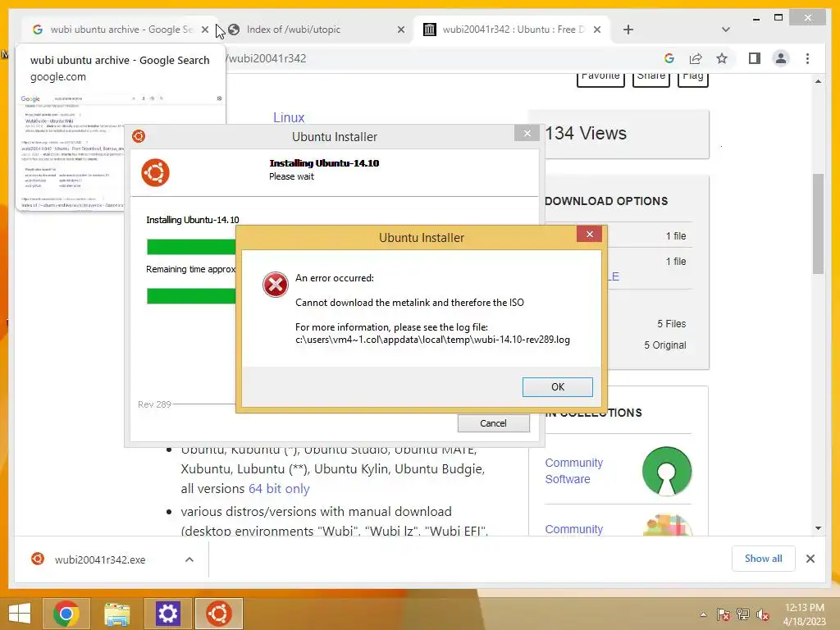Viewport: 840px width, 630px height.
Task: Click the page vertical scrollbar thumb
Action: [x=818, y=223]
